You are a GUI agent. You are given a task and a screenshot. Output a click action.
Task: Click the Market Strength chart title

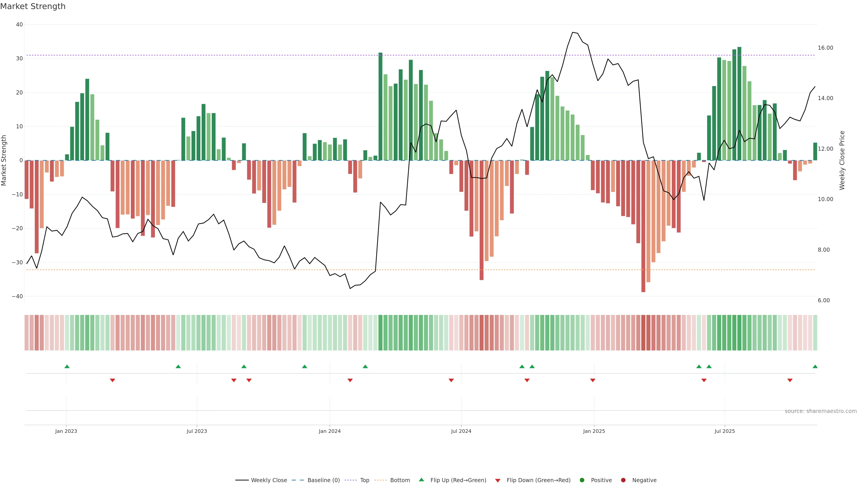pos(33,6)
